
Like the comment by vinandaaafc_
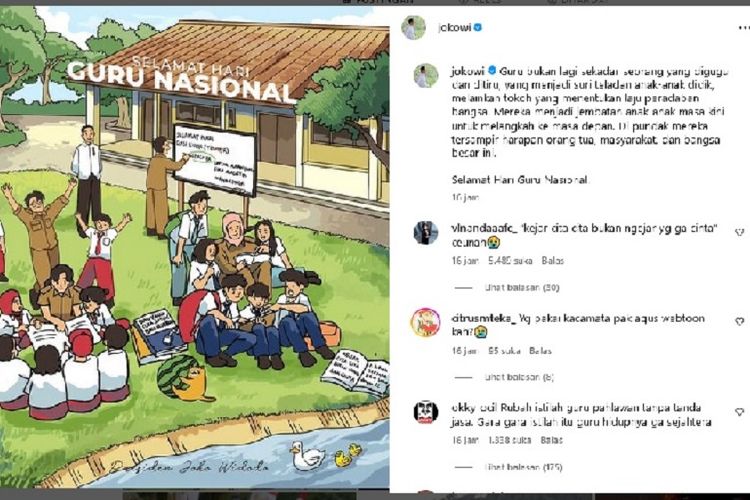coord(739,232)
